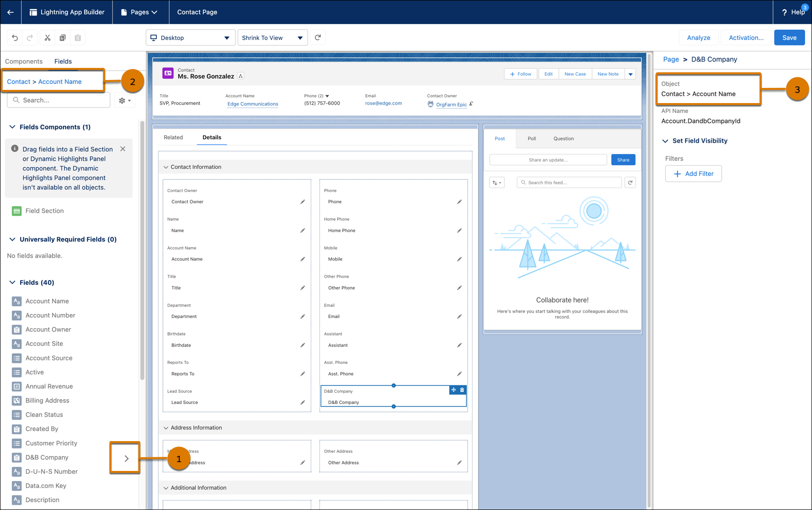Image resolution: width=812 pixels, height=510 pixels.
Task: Click the Copy icon in toolbar
Action: tap(63, 38)
